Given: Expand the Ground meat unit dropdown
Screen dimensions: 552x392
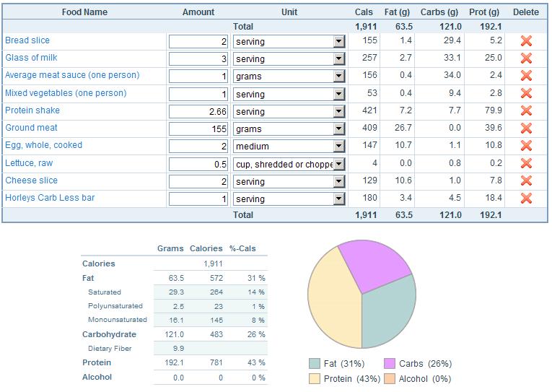Looking at the screenshot, I should (x=338, y=129).
